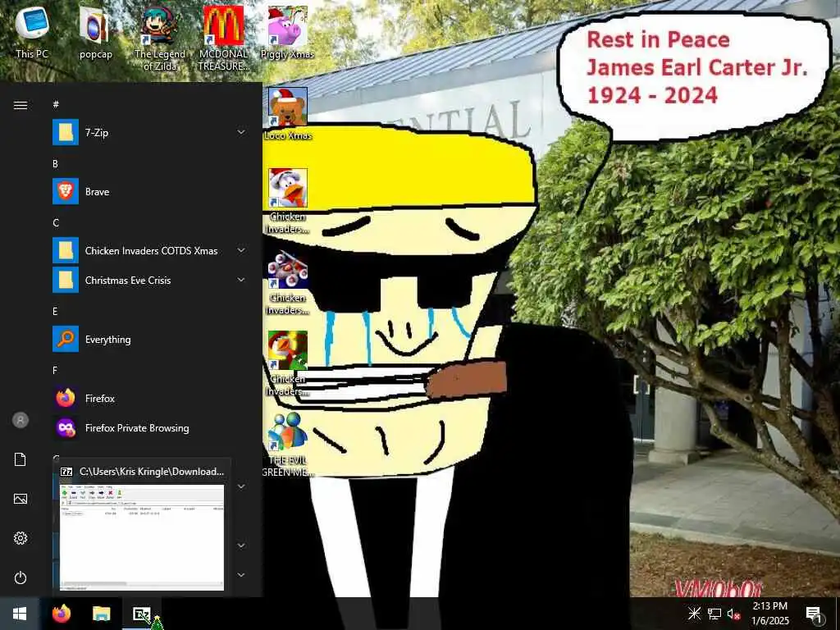Open the clock showing 2:13 PM
The height and width of the screenshot is (630, 840).
coord(769,614)
